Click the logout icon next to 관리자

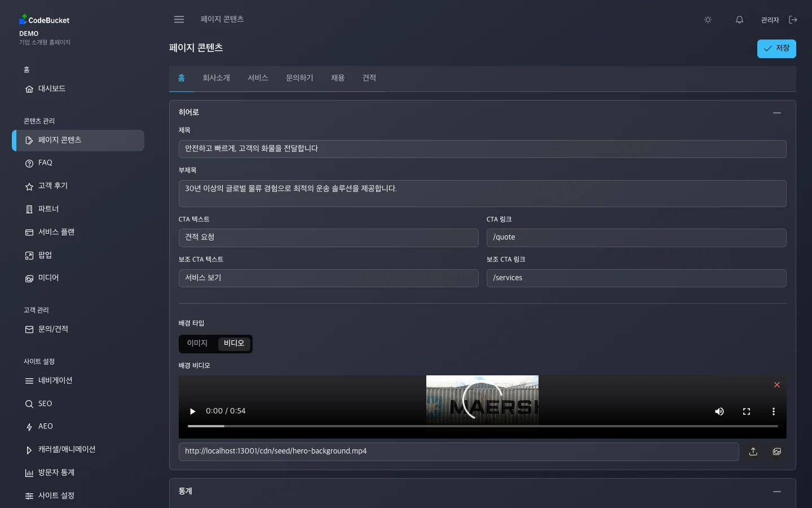point(793,19)
